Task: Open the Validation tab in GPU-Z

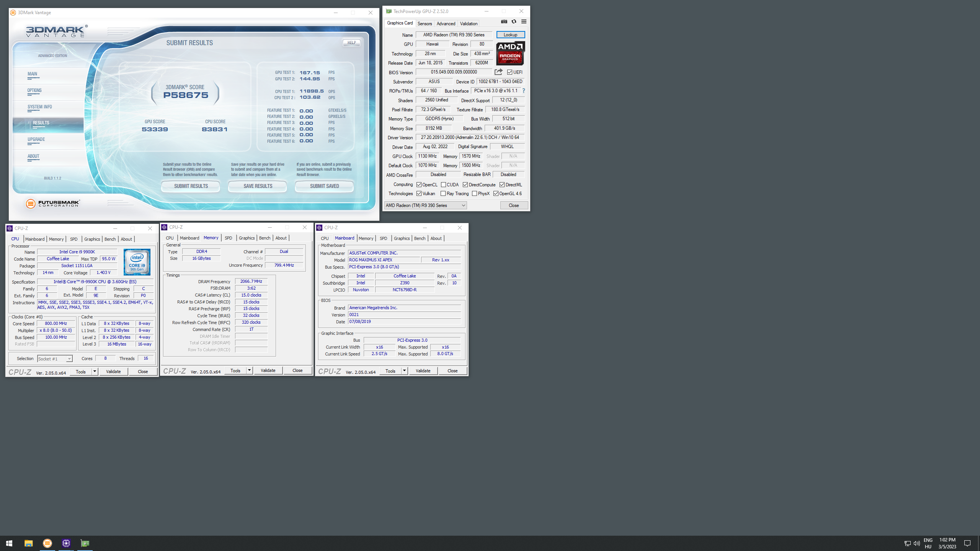Action: tap(469, 24)
